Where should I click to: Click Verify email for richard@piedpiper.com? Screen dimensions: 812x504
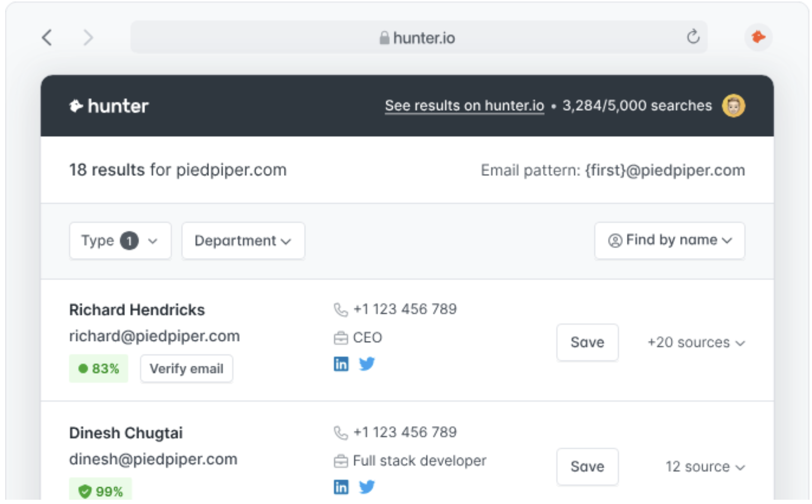tap(186, 368)
